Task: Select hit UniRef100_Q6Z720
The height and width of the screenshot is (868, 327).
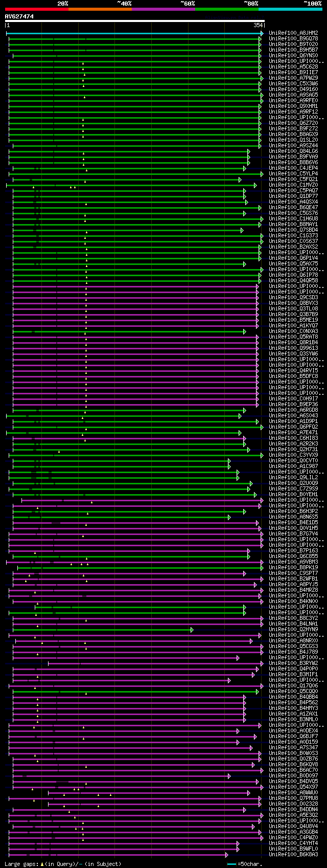Action: pyautogui.click(x=293, y=123)
